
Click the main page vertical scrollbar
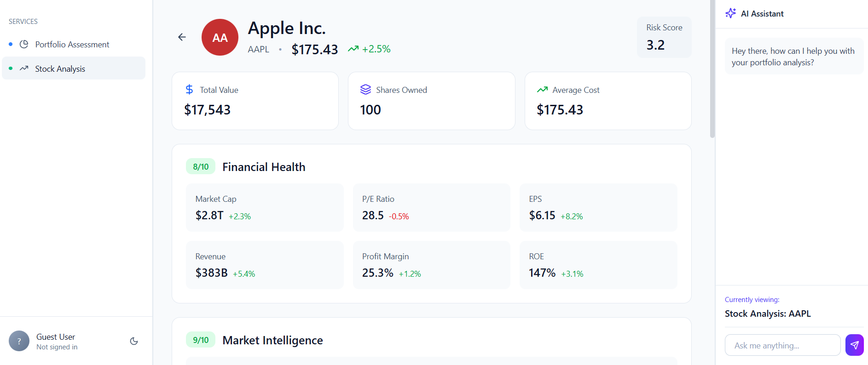click(x=712, y=69)
